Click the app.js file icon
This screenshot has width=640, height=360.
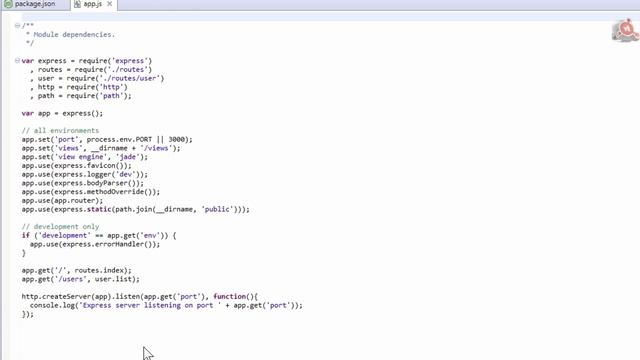pyautogui.click(x=77, y=4)
